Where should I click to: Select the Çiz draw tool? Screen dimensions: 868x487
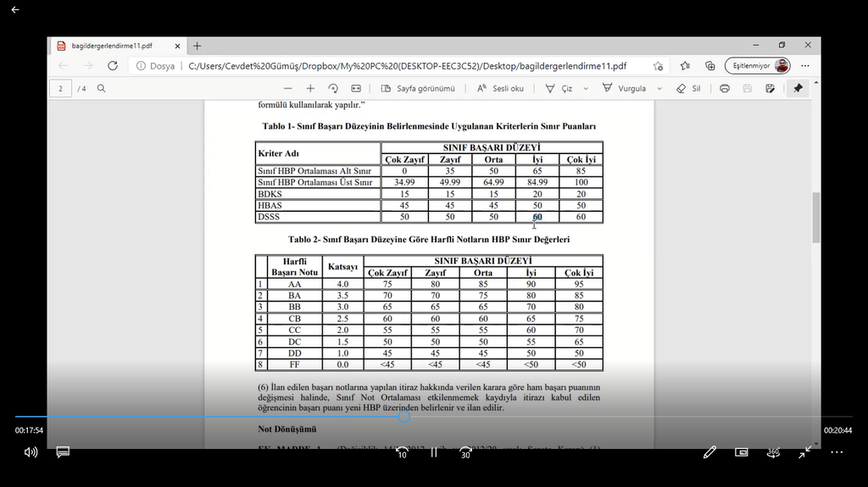pos(559,89)
